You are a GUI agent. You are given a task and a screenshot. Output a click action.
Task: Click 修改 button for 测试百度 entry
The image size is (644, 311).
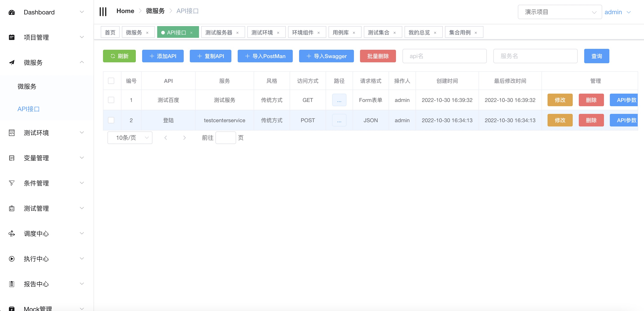pyautogui.click(x=560, y=100)
